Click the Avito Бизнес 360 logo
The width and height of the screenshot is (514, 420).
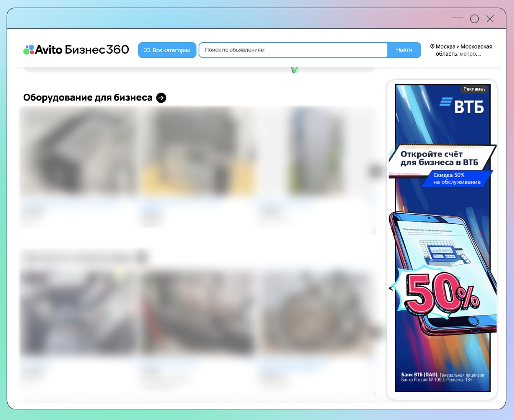[x=76, y=50]
